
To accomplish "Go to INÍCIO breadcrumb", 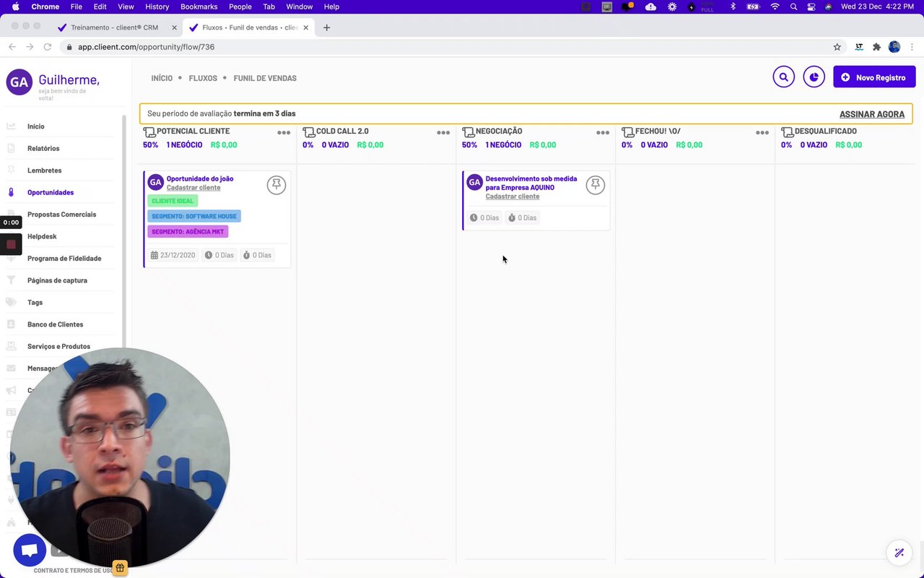I will [162, 78].
